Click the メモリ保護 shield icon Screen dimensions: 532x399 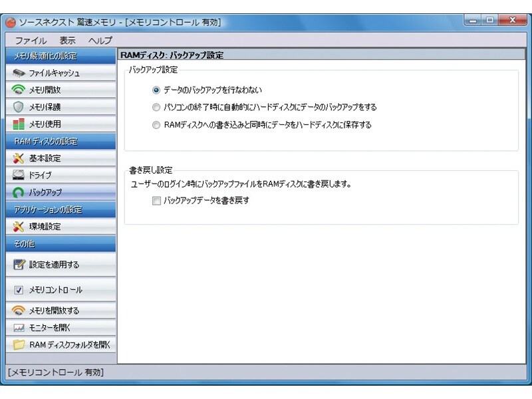(x=19, y=107)
